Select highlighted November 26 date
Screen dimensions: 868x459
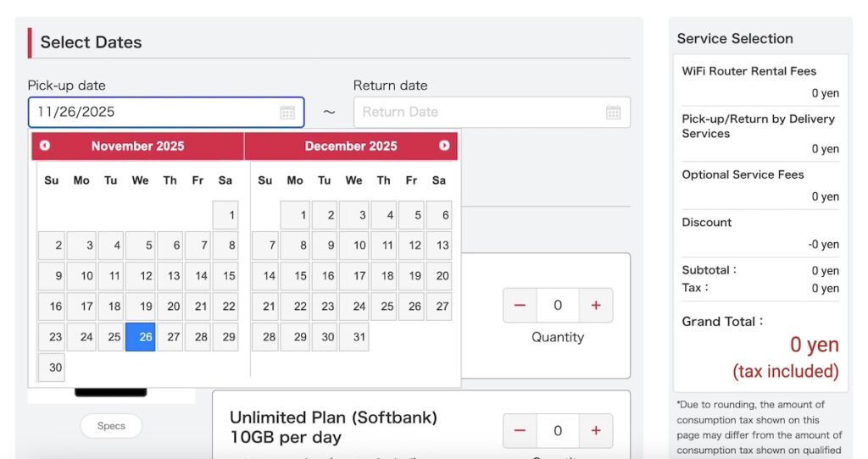141,337
